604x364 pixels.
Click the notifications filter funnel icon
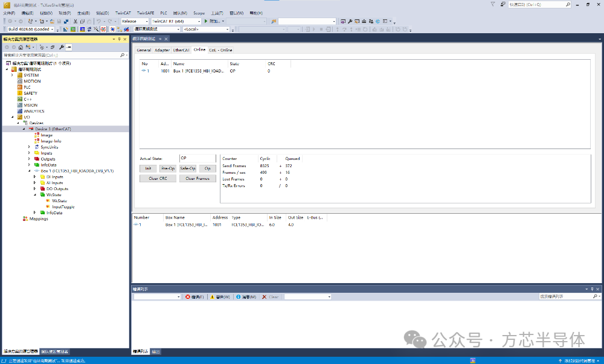pyautogui.click(x=493, y=4)
